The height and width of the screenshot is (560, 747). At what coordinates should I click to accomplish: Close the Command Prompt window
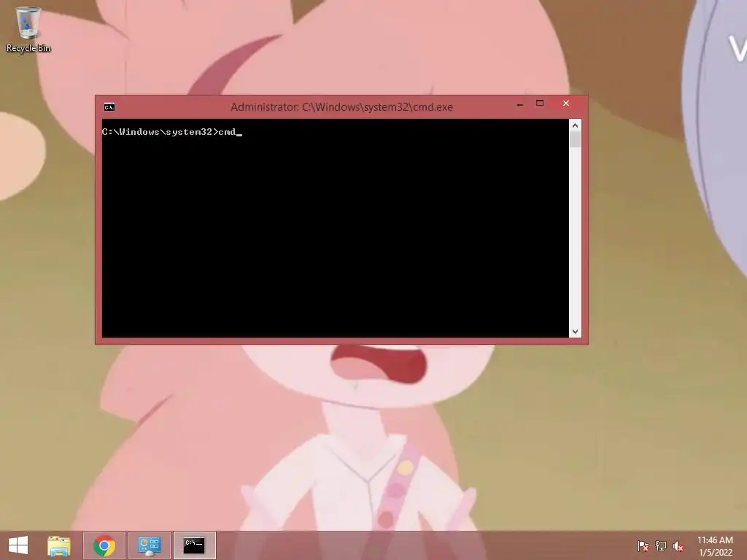coord(566,104)
